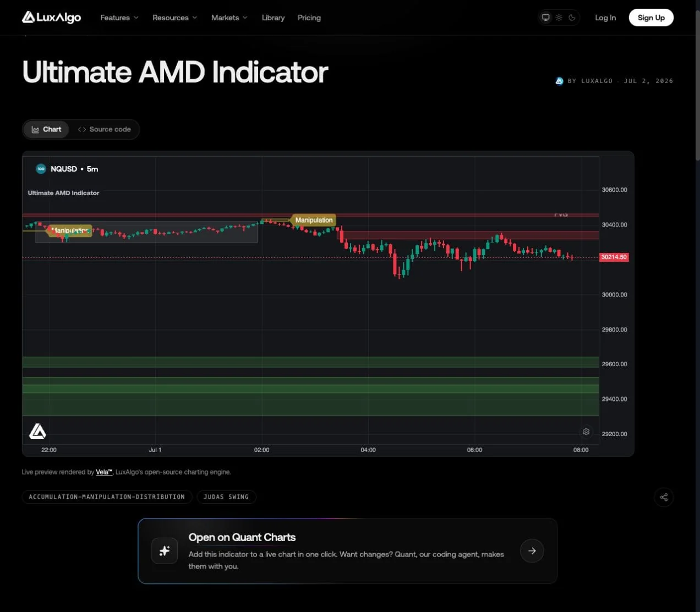Click the NQUSD symbol icon
This screenshot has height=612, width=700.
41,169
